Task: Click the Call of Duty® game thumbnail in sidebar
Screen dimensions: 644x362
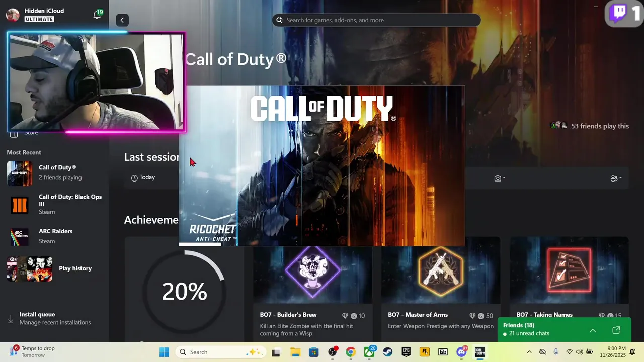Action: click(20, 173)
